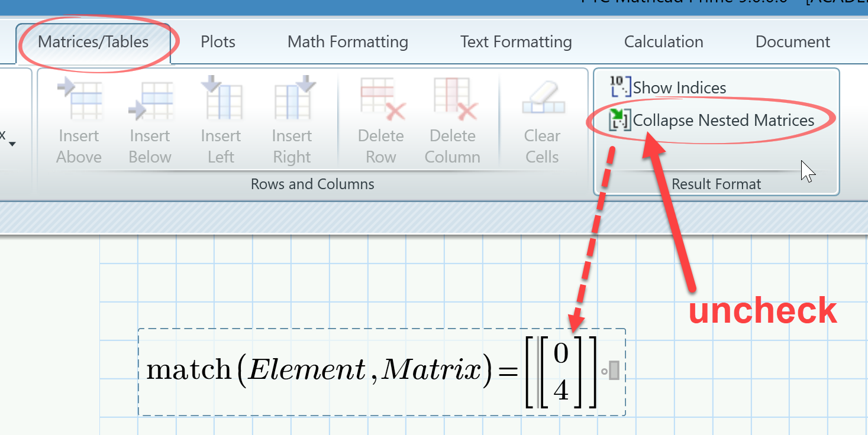Click the Delete Row icon

(380, 106)
